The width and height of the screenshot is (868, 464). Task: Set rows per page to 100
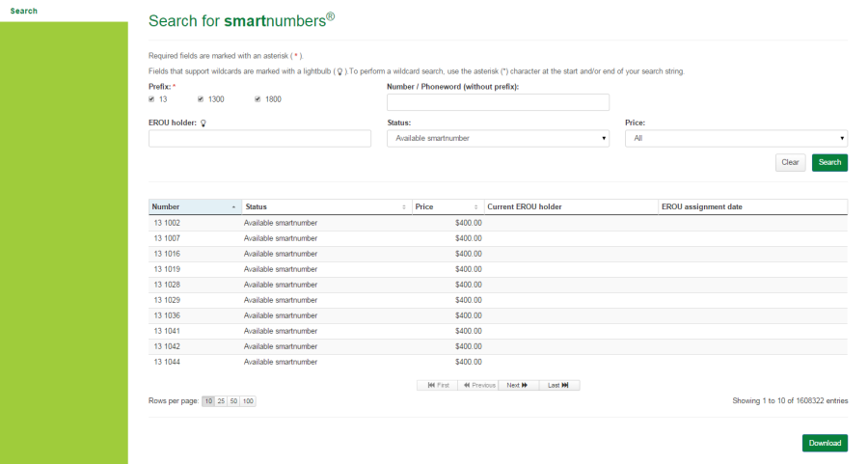(248, 401)
